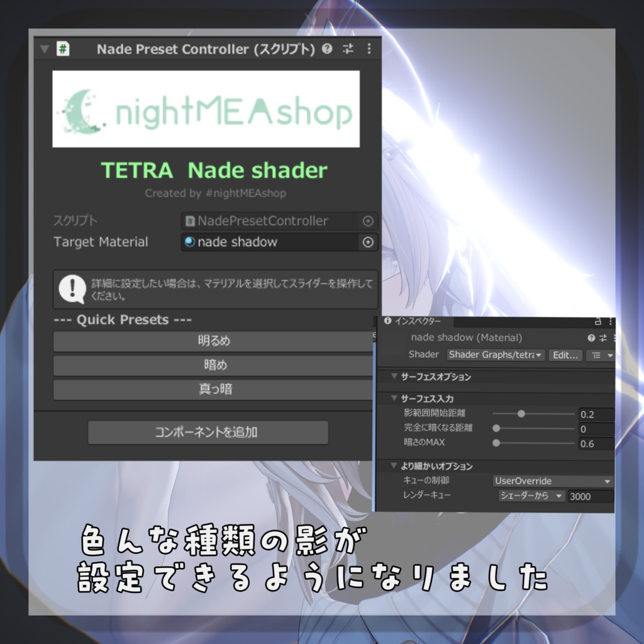This screenshot has height=644, width=644.
Task: Click the nade shadow (Material) title
Action: coord(467,338)
